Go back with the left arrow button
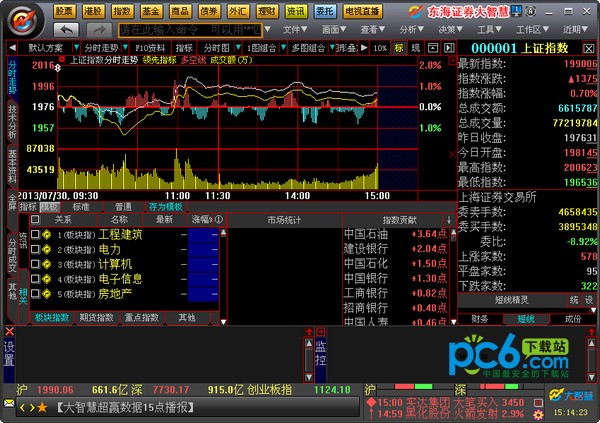This screenshot has width=600, height=423. tap(66, 29)
